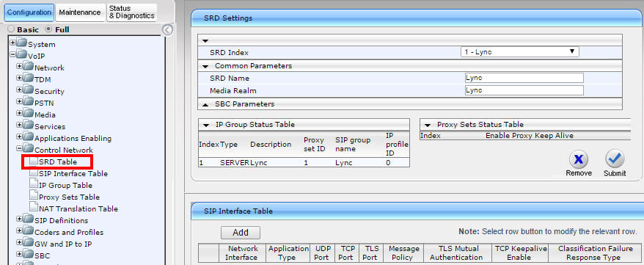Open NAT Translation Table page icon
The height and width of the screenshot is (265, 644).
34,208
